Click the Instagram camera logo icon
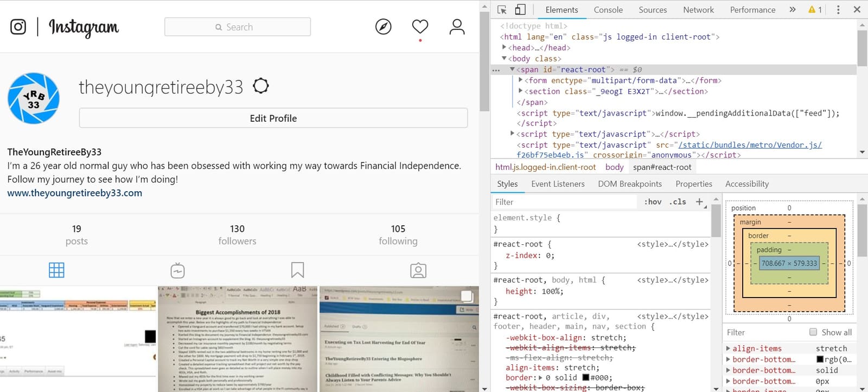Image resolution: width=868 pixels, height=392 pixels. [x=18, y=27]
